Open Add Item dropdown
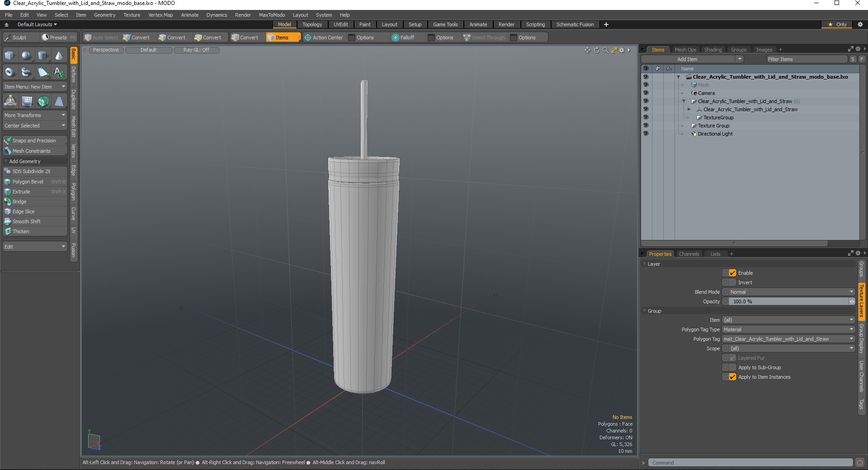868x470 pixels. coord(692,59)
